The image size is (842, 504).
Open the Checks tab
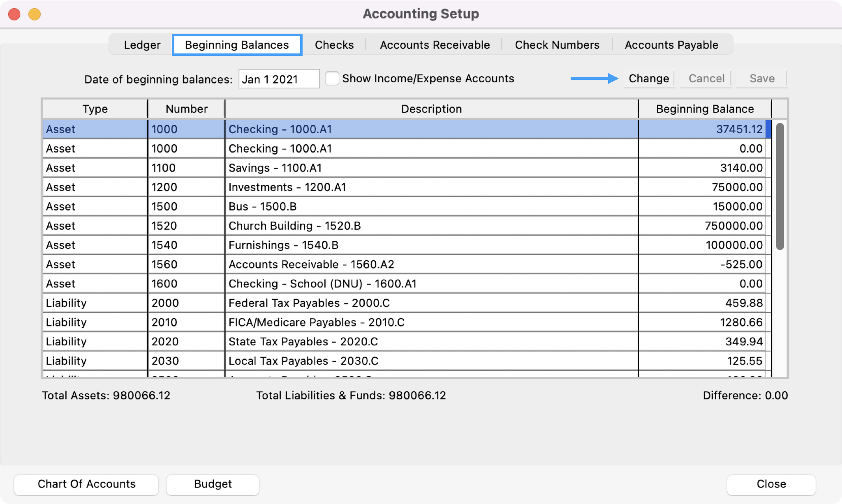[x=334, y=45]
